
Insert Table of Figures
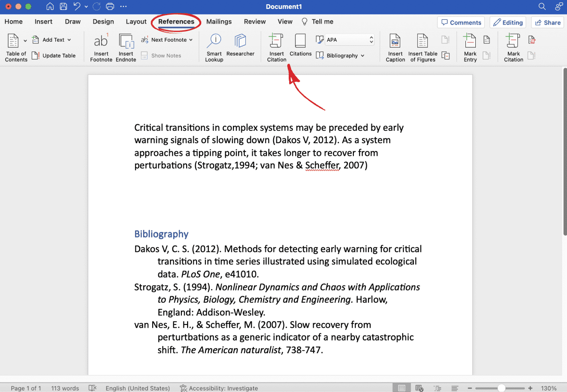tap(422, 46)
